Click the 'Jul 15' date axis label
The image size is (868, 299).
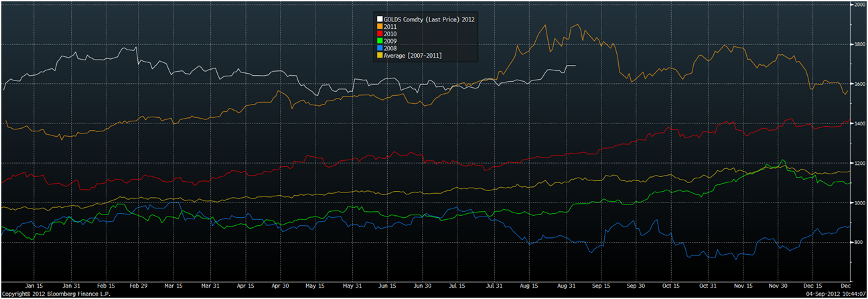point(456,286)
